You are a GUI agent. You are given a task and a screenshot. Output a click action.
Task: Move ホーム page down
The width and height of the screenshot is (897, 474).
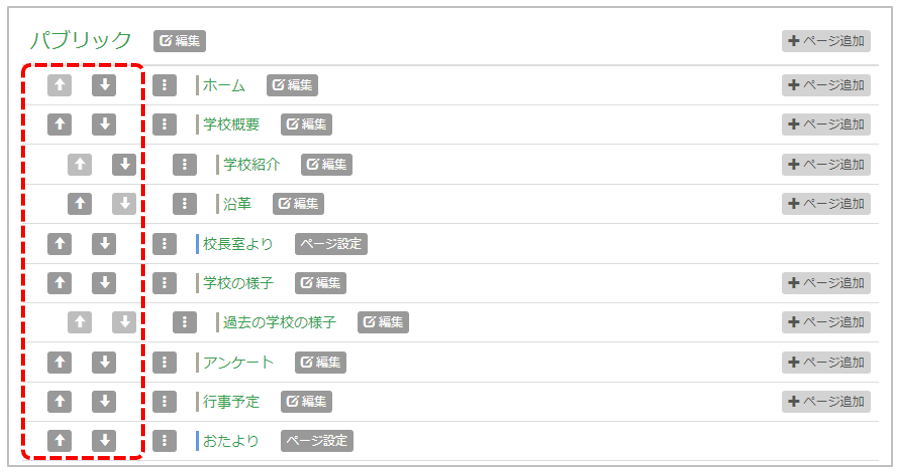click(104, 85)
